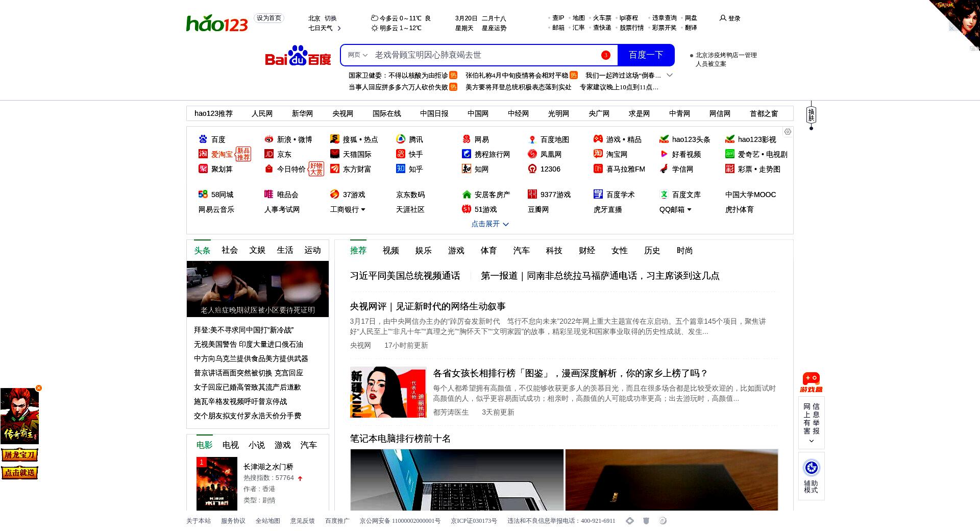
Task: Open 快手 icon link
Action: coord(401,154)
